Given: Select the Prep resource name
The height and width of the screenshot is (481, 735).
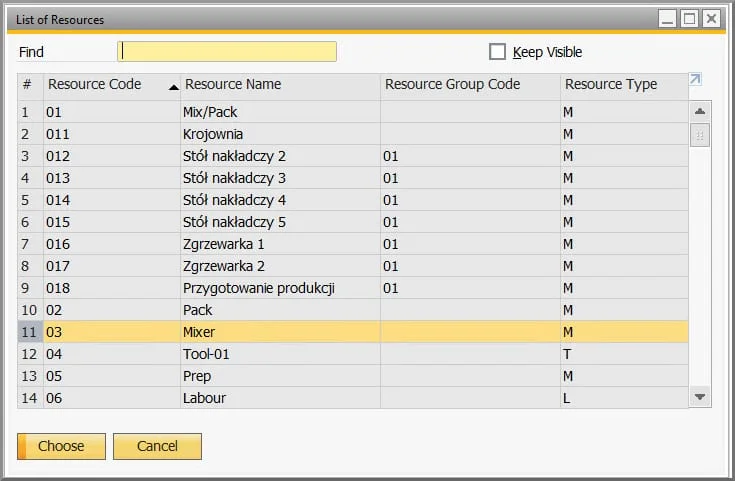Looking at the screenshot, I should point(197,376).
